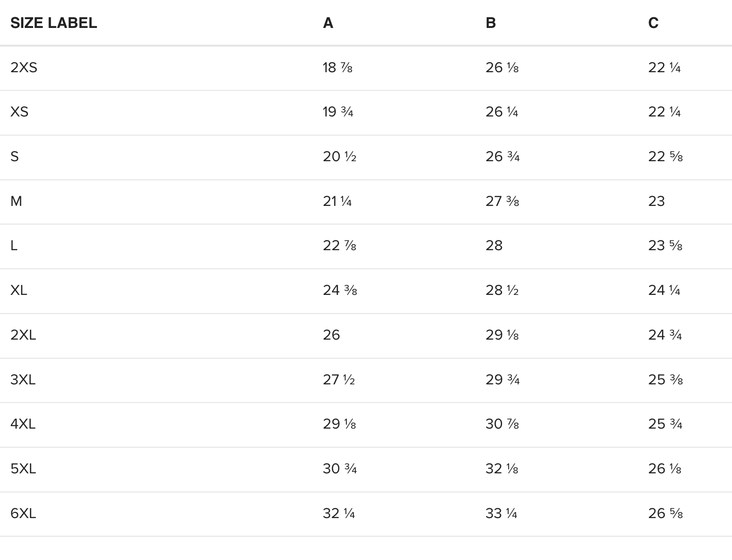Click the column A header
732x560 pixels.
point(328,23)
